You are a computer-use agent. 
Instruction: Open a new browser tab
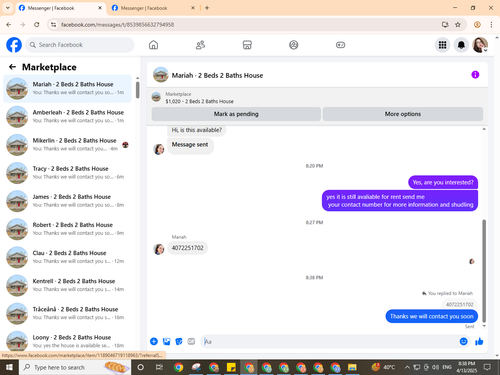[207, 8]
